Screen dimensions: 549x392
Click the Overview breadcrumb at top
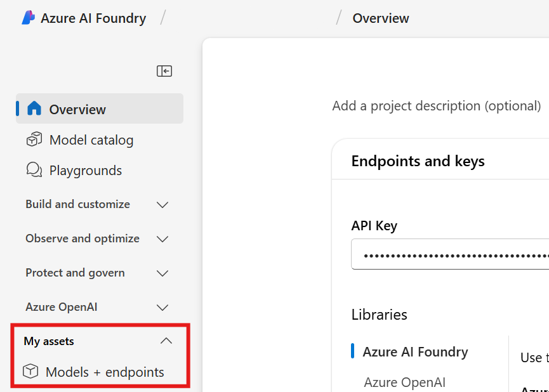click(x=381, y=18)
